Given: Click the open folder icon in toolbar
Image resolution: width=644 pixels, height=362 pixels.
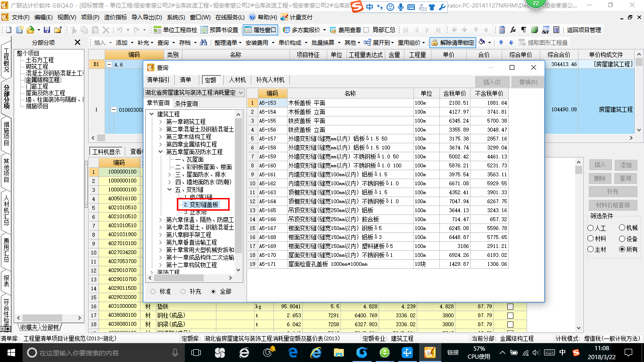Looking at the screenshot, I should pyautogui.click(x=30, y=30).
